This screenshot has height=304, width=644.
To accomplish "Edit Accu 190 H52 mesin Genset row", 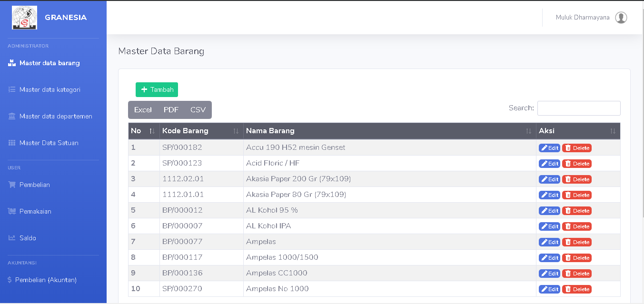I will pos(549,148).
